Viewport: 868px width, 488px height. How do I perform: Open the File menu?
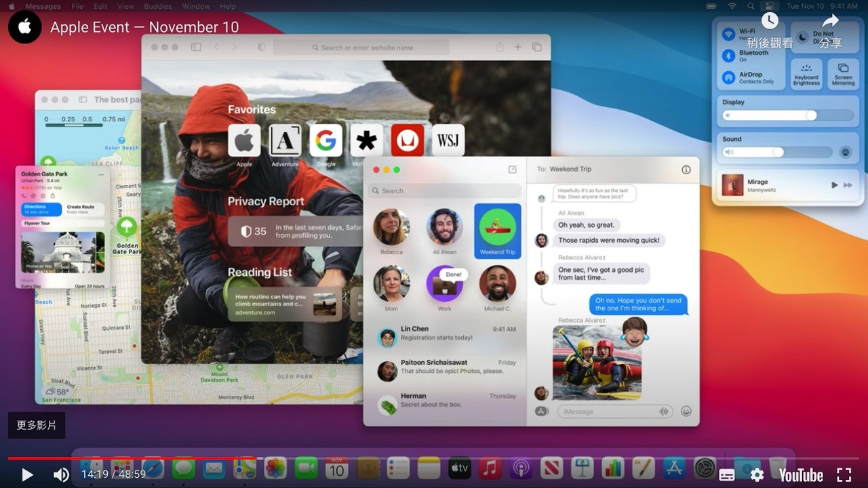(x=77, y=6)
